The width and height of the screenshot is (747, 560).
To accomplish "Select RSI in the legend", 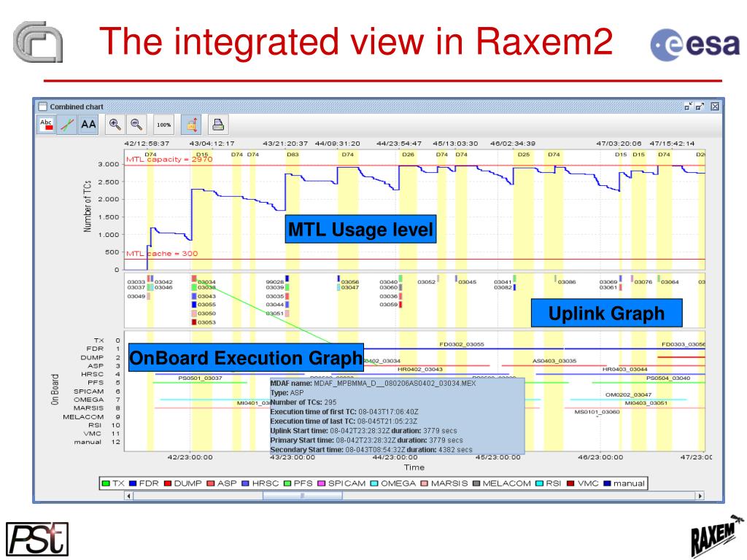I will click(549, 483).
